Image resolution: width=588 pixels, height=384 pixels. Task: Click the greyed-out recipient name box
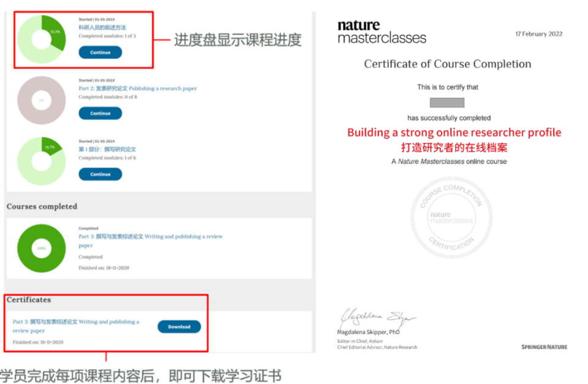click(x=447, y=103)
